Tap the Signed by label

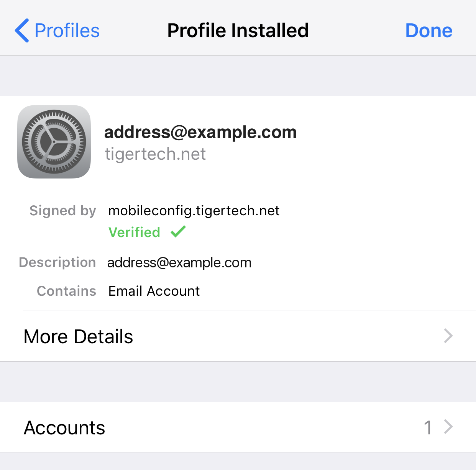coord(62,211)
